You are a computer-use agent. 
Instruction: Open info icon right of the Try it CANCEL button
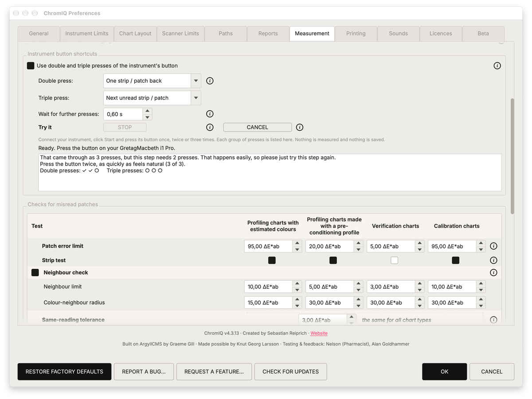point(300,128)
